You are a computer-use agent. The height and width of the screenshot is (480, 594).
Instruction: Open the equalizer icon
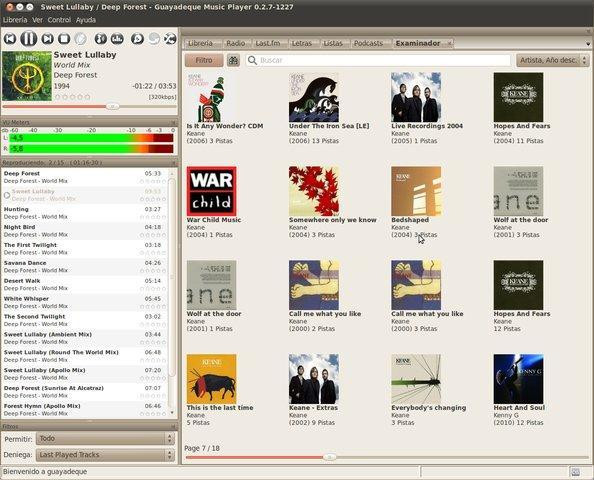click(117, 39)
